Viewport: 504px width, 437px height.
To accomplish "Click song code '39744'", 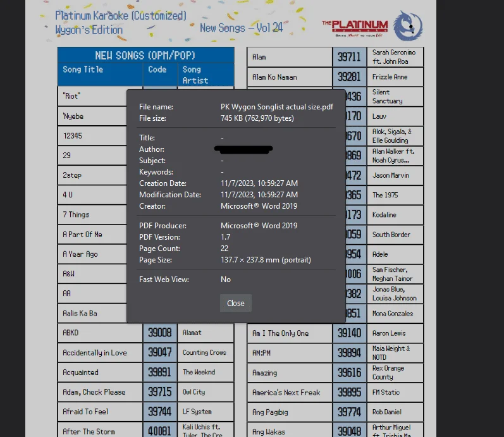I will click(x=160, y=412).
